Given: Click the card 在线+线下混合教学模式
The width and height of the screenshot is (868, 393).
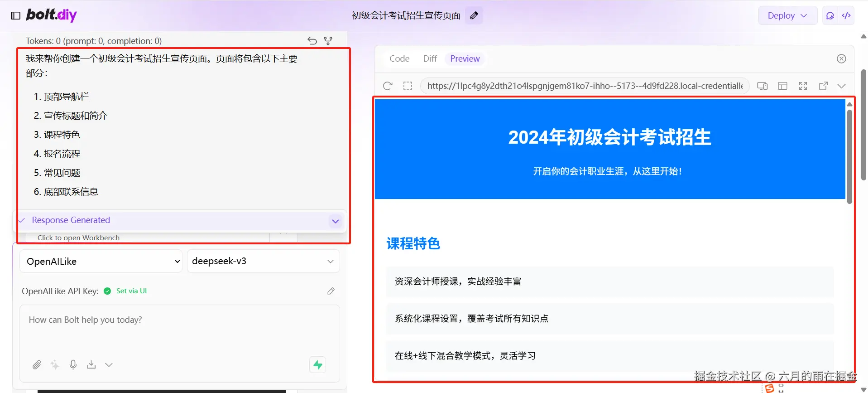Looking at the screenshot, I should coord(610,356).
